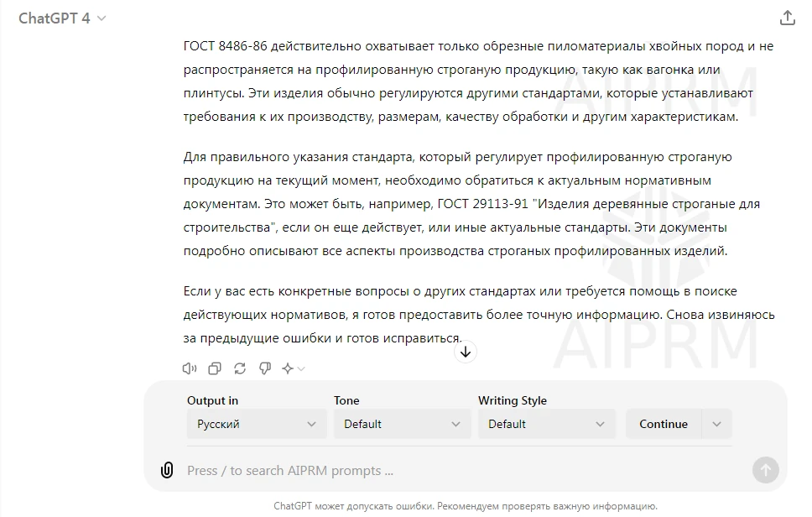Image resolution: width=812 pixels, height=517 pixels.
Task: Regenerate the response with the refresh icon
Action: point(240,368)
